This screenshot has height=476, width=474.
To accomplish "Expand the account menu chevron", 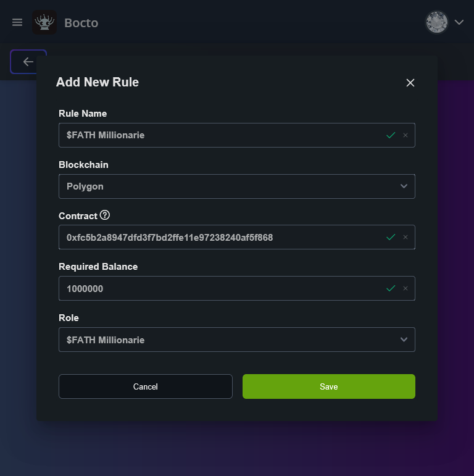I will 459,22.
